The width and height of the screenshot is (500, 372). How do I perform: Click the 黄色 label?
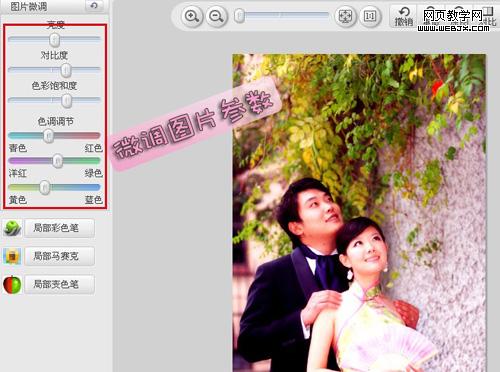[x=18, y=200]
